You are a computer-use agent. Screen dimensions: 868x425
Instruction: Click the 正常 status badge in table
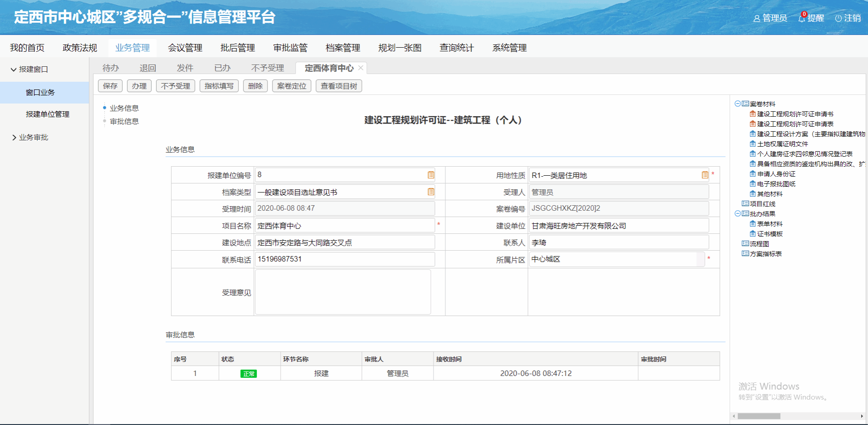point(249,374)
